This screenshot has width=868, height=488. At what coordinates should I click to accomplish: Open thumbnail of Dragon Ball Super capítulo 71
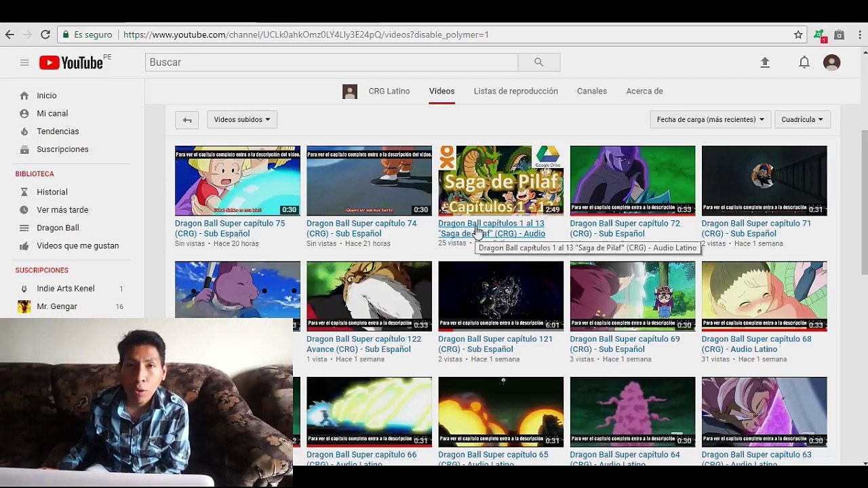click(764, 181)
